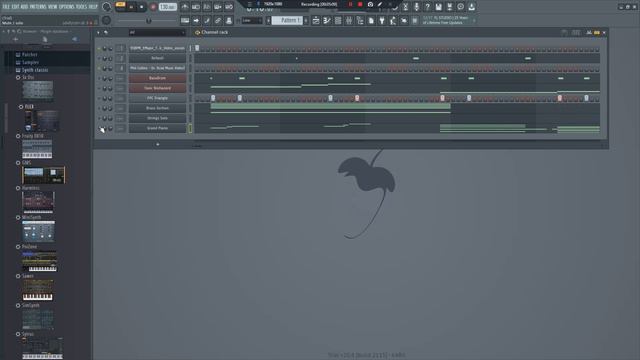Click the link/multilink controllers icon

tap(218, 20)
